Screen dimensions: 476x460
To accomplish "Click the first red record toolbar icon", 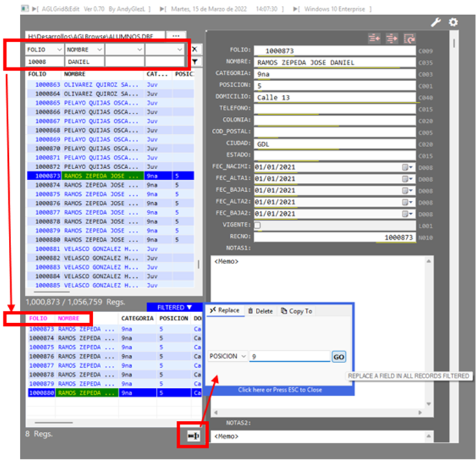I will [374, 39].
